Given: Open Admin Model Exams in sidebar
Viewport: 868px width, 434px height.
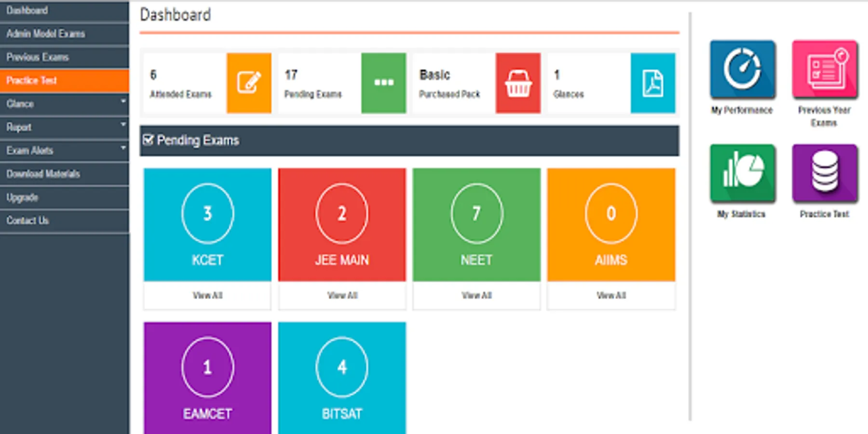Looking at the screenshot, I should tap(65, 34).
